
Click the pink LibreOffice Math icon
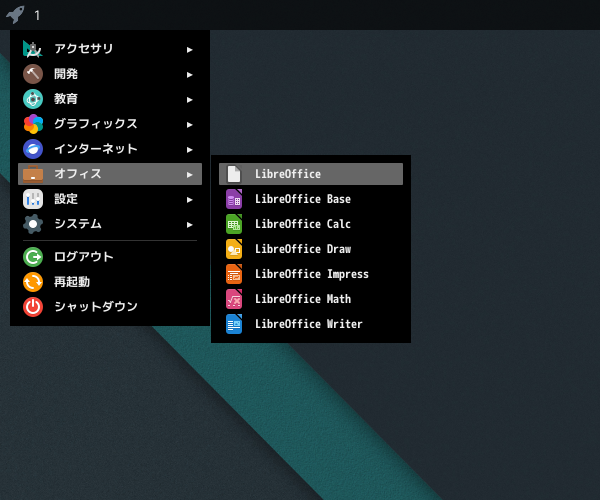234,299
